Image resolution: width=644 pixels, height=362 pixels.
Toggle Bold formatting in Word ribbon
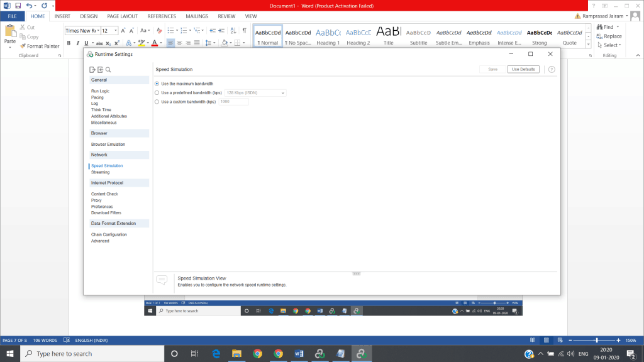[x=69, y=43]
